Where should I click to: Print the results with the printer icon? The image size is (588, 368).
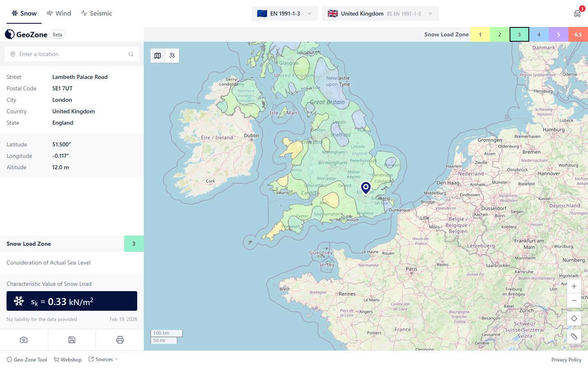[120, 340]
